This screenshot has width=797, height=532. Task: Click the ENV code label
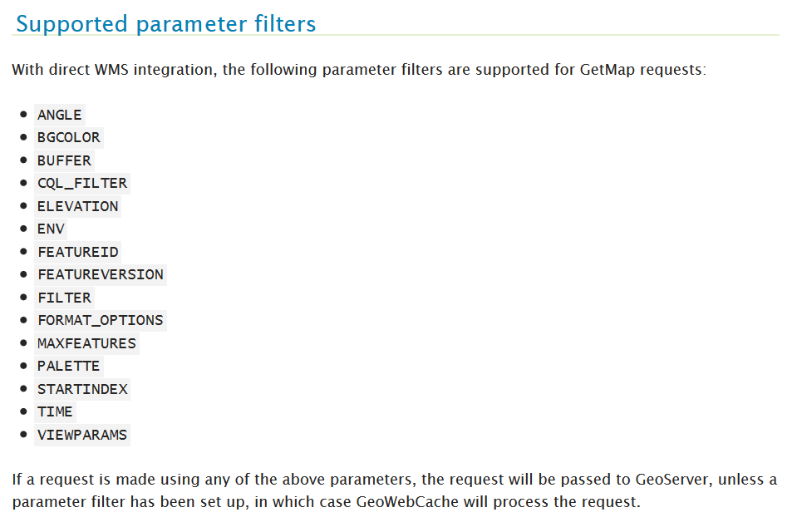tap(51, 229)
